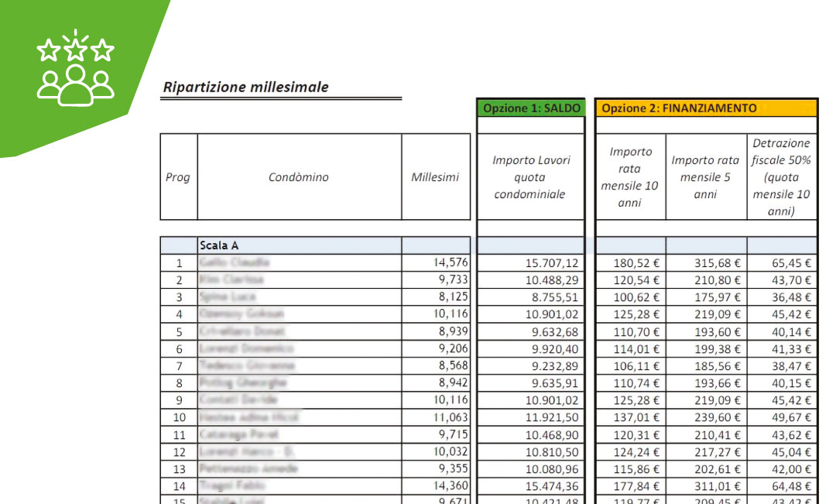The height and width of the screenshot is (504, 836).
Task: Select the 315,68 € five-year rate cell
Action: [x=714, y=263]
